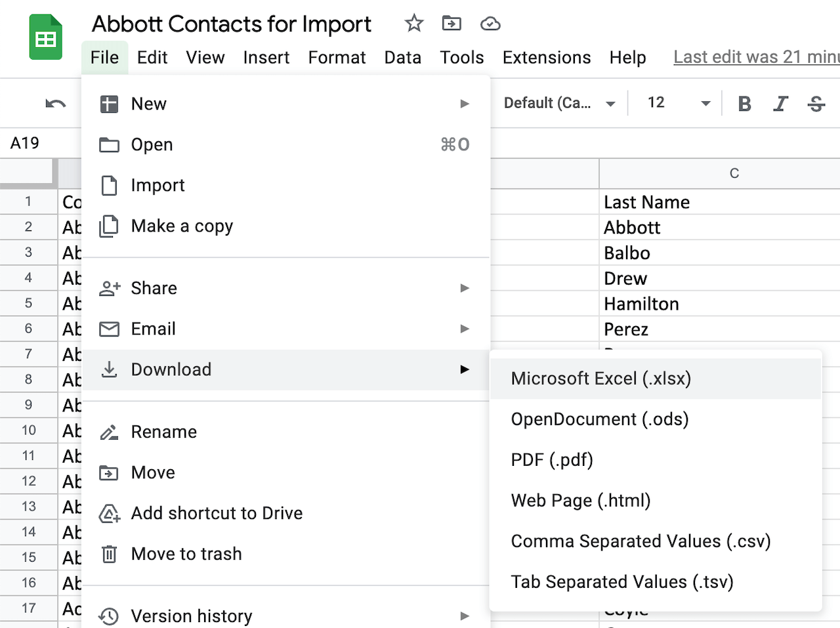The image size is (840, 628).
Task: Click the Rename pencil icon
Action: tap(110, 432)
